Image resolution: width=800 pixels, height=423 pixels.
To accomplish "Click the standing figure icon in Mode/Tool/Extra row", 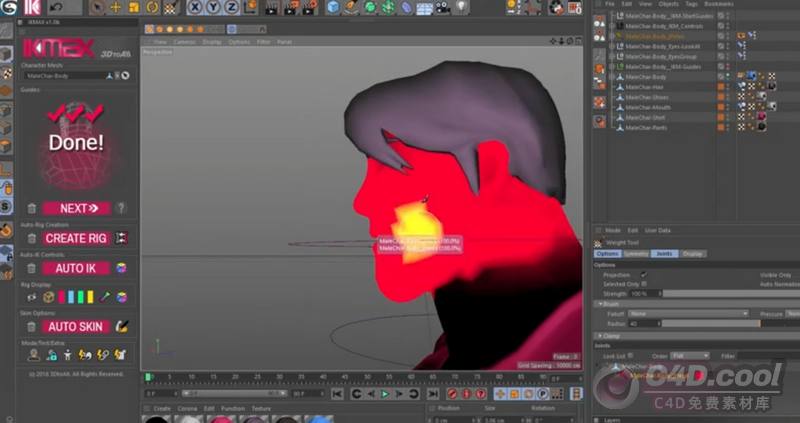I will point(67,355).
